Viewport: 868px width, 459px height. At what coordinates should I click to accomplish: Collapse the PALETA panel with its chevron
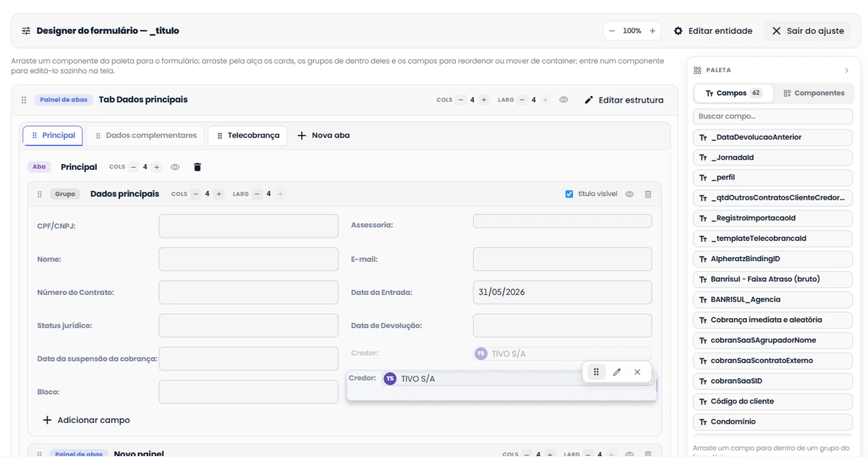coord(847,70)
